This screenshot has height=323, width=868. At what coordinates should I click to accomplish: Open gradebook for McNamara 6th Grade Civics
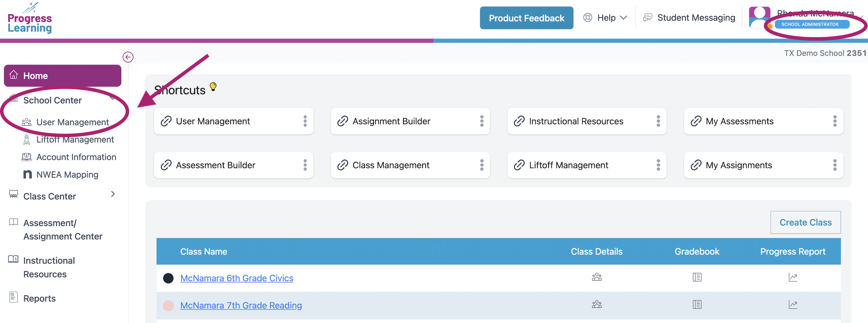[697, 278]
